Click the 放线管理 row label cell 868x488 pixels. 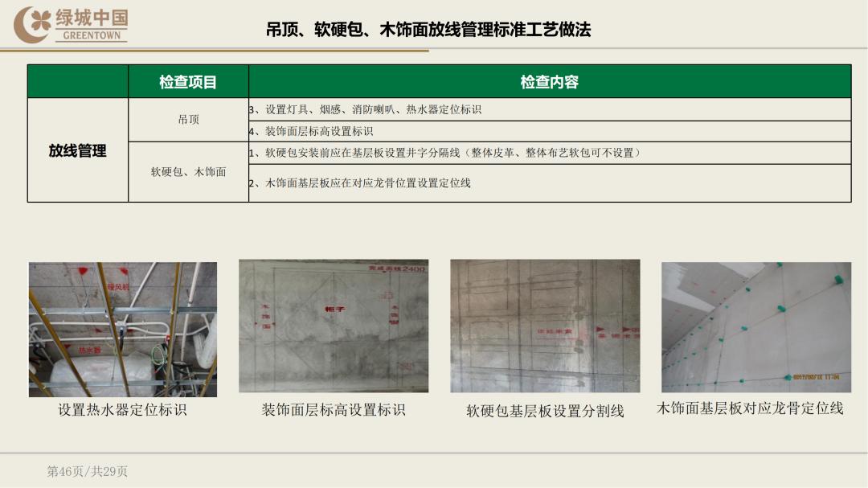click(x=78, y=150)
